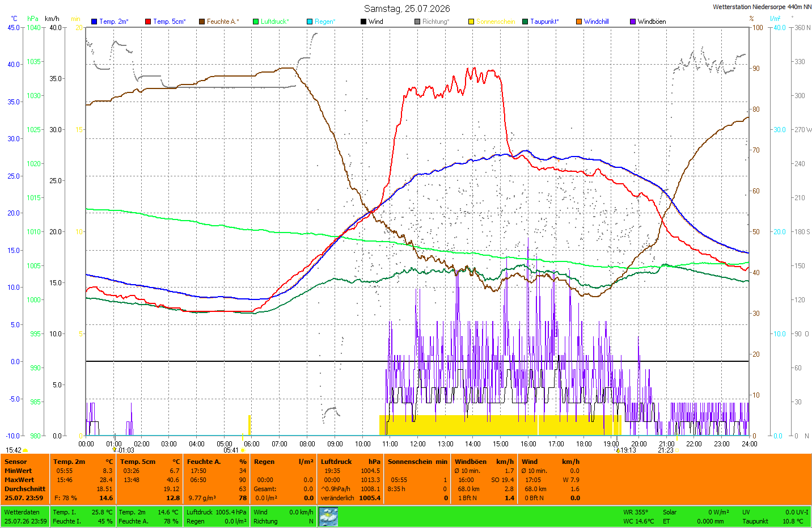Click the green Luftdruck legend marker
Viewport: 812px width, 528px height.
[256, 22]
